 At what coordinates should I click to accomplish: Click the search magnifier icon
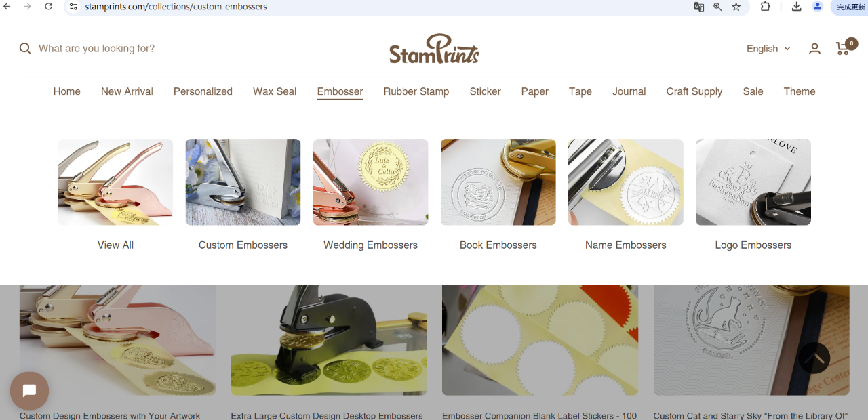[25, 49]
